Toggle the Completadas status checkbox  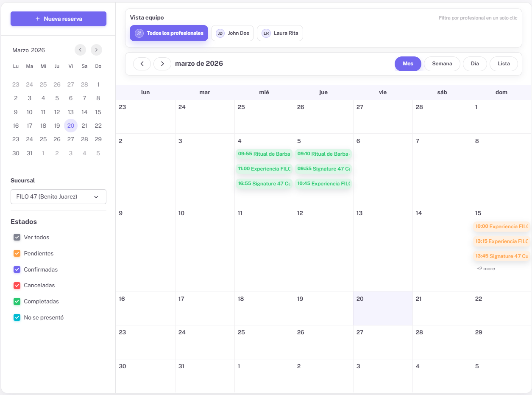(x=17, y=301)
